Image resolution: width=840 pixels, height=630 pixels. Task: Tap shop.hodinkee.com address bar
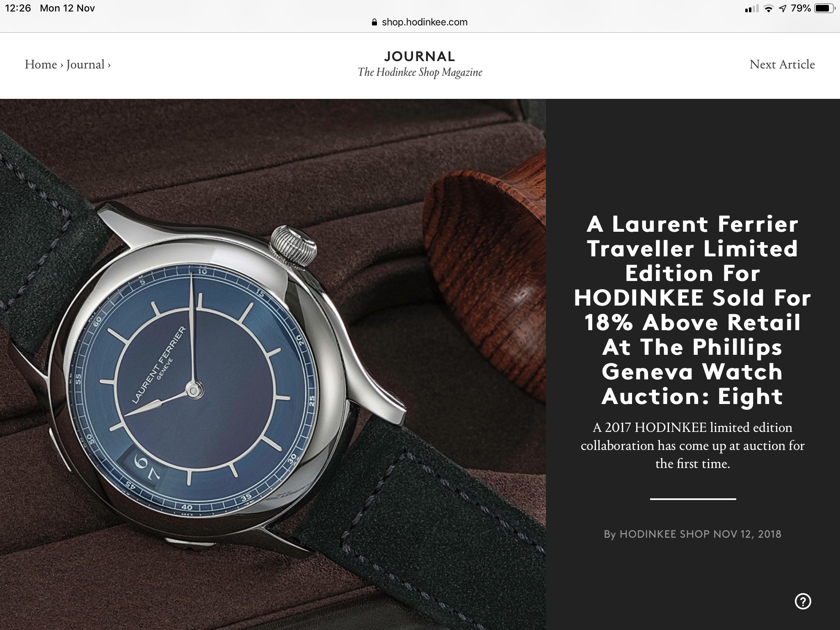tap(420, 22)
